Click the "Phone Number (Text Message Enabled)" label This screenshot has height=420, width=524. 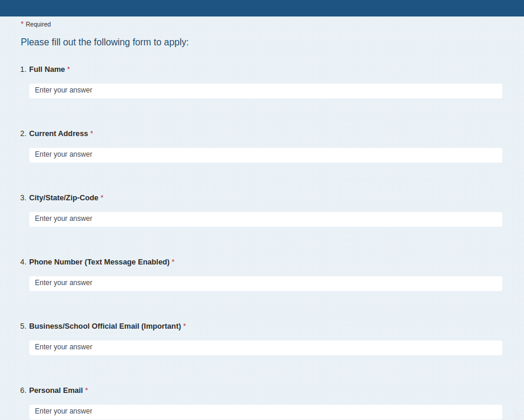[x=99, y=262]
